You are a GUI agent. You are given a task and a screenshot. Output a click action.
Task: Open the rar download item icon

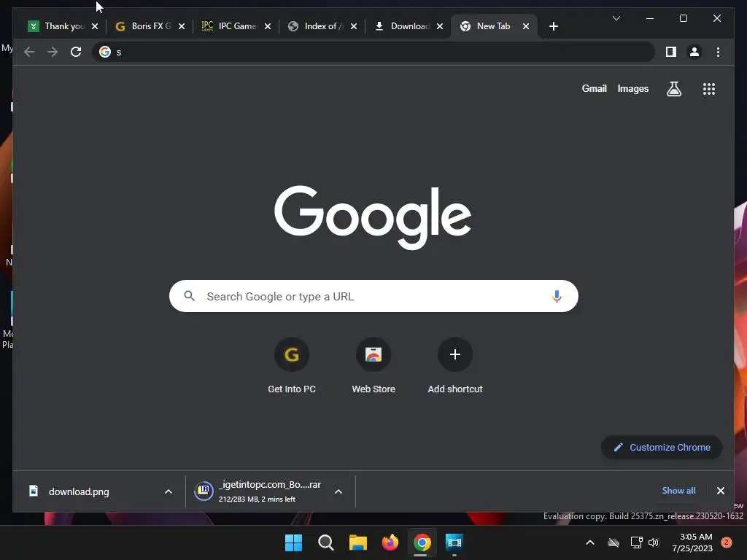204,491
